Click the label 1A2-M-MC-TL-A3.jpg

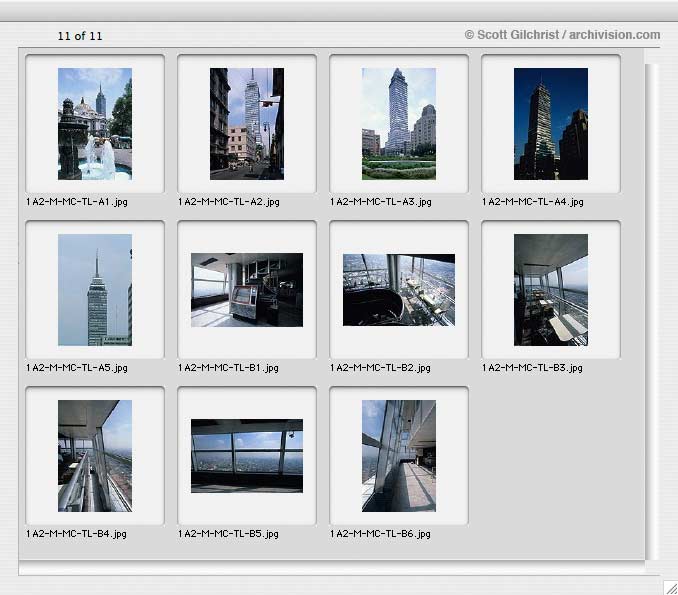(x=381, y=202)
